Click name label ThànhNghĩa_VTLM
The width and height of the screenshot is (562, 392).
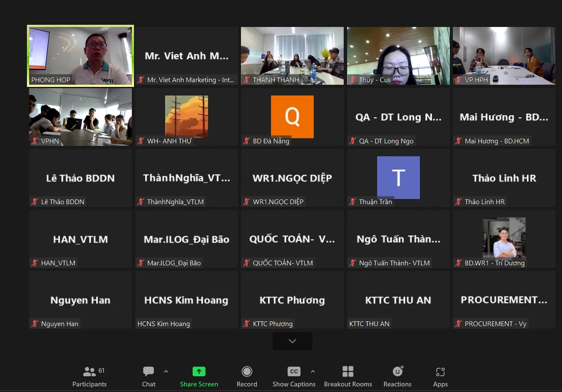175,202
